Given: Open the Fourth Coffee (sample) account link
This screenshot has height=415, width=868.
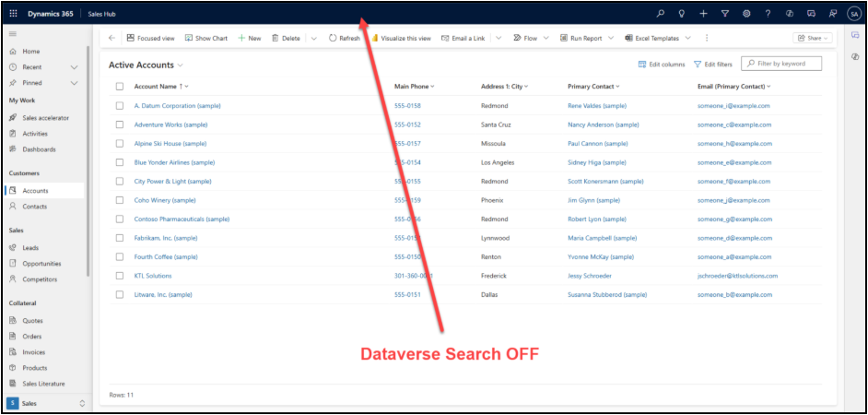Looking at the screenshot, I should [166, 256].
